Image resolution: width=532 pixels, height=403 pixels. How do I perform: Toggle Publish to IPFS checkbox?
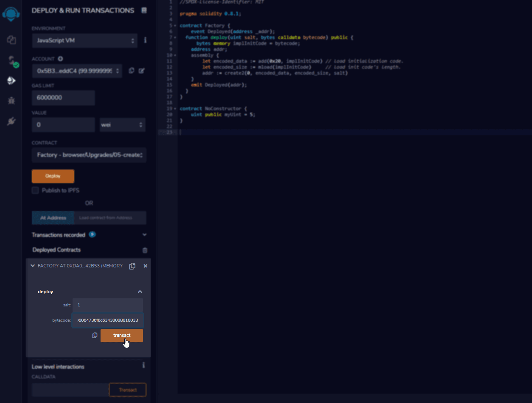[x=35, y=190]
